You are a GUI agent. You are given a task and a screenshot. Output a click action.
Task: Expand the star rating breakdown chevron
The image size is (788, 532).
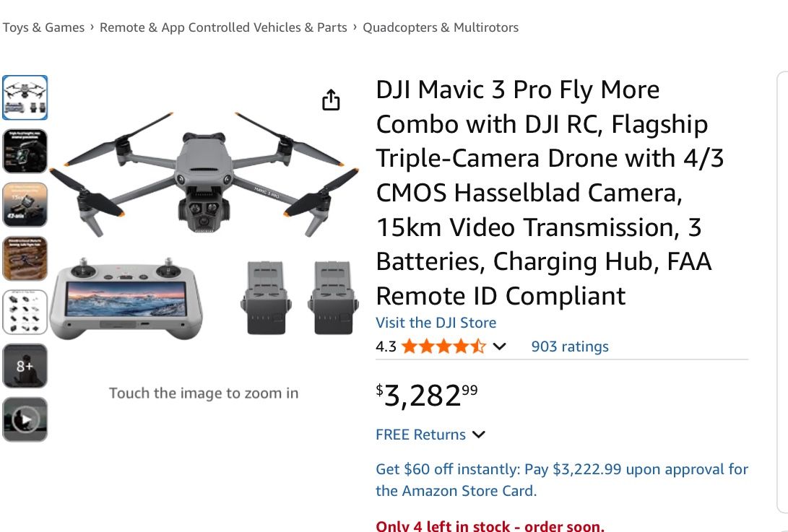click(498, 347)
